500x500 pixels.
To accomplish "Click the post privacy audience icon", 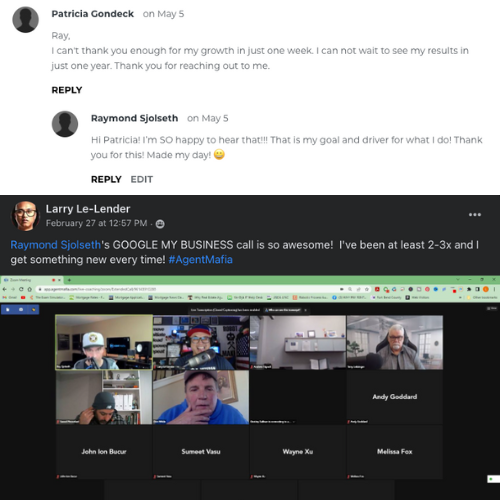I will coord(160,224).
